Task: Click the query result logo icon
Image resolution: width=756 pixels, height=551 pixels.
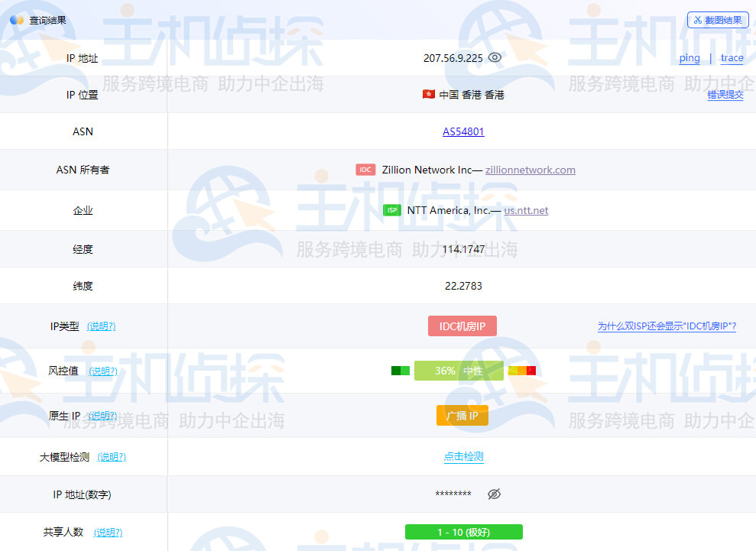Action: (17, 20)
